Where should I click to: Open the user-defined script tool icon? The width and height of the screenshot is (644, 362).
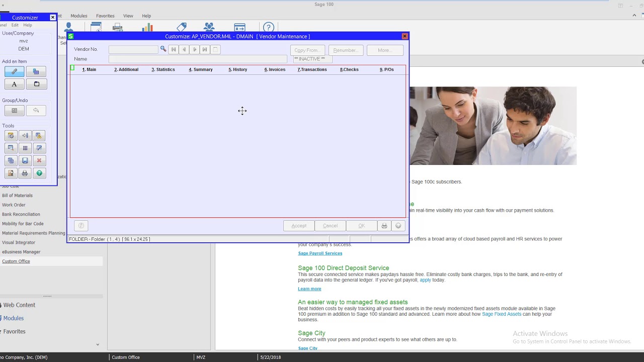(x=39, y=136)
